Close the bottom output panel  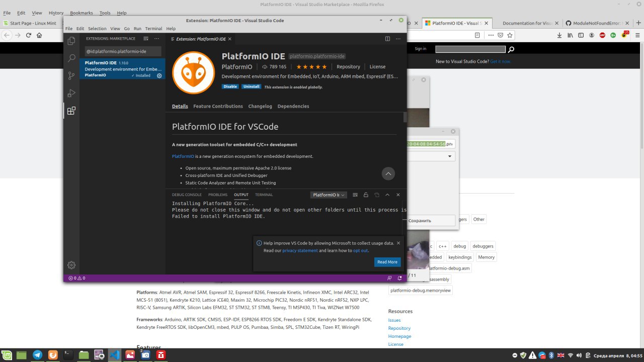tap(398, 195)
